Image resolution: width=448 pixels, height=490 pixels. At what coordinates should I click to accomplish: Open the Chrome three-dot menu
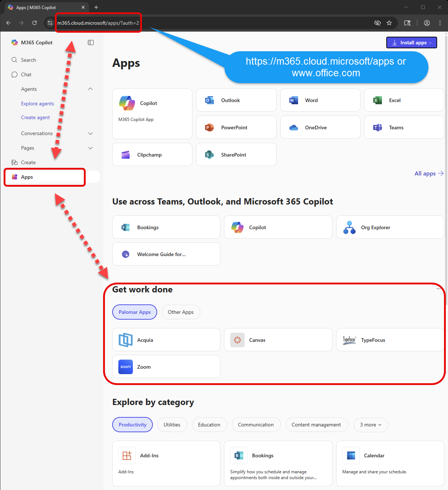coord(440,23)
